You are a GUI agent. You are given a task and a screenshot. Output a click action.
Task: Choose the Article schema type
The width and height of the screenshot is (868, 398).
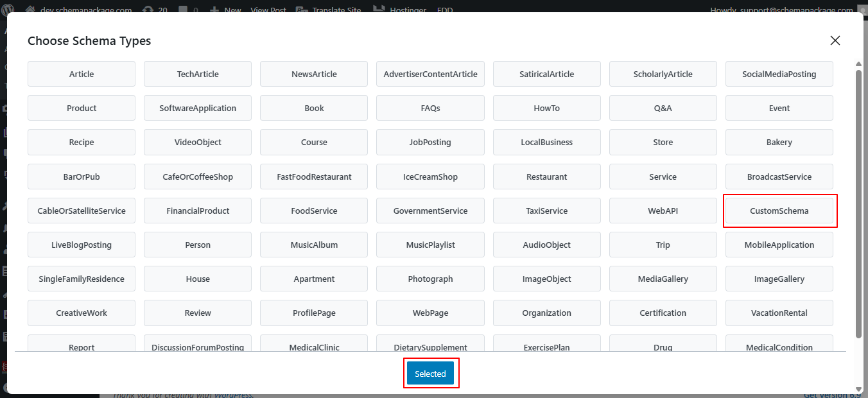coord(82,74)
